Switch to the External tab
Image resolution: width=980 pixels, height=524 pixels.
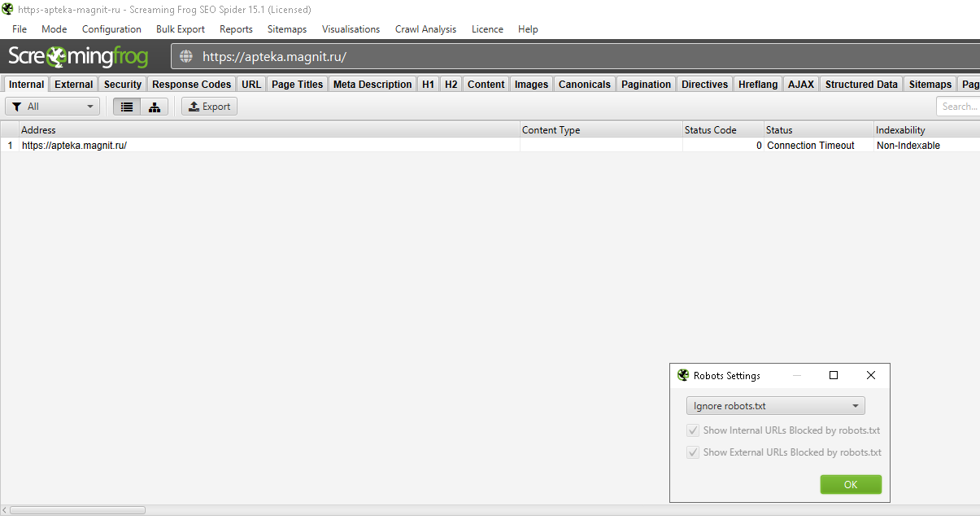[x=74, y=85]
